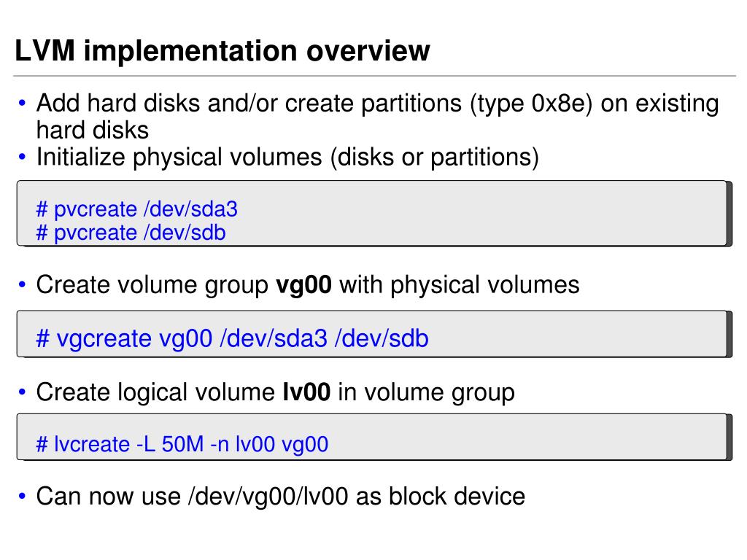Viewport: 747px width, 560px height.
Task: Click the /dev/vg00/lv00 block device line
Action: coord(281,496)
